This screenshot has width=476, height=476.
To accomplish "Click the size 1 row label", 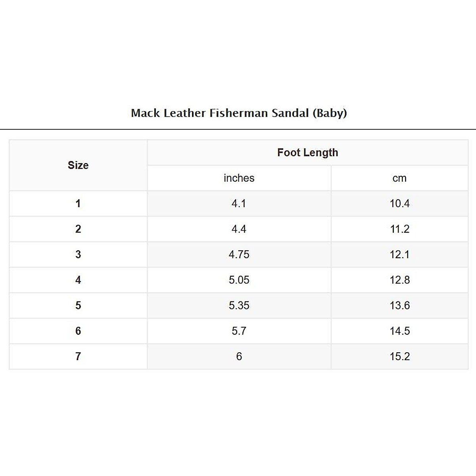I will (78, 203).
